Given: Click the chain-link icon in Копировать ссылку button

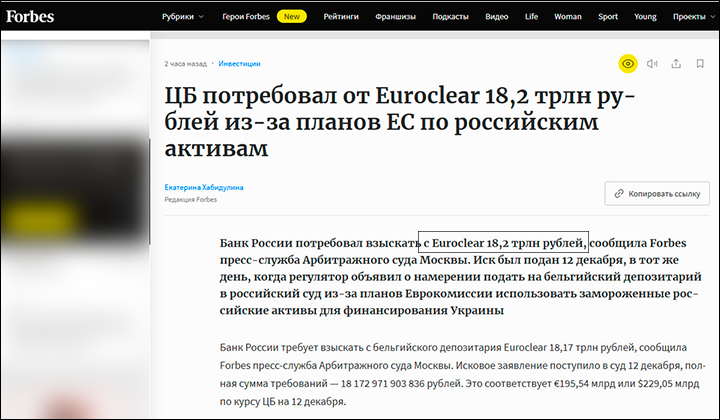Looking at the screenshot, I should point(620,193).
